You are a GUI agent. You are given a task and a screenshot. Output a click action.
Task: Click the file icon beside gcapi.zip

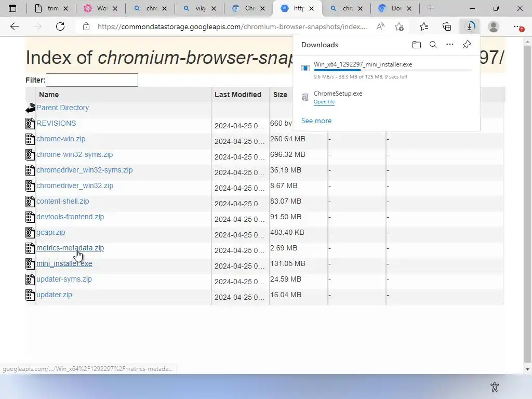[30, 232]
